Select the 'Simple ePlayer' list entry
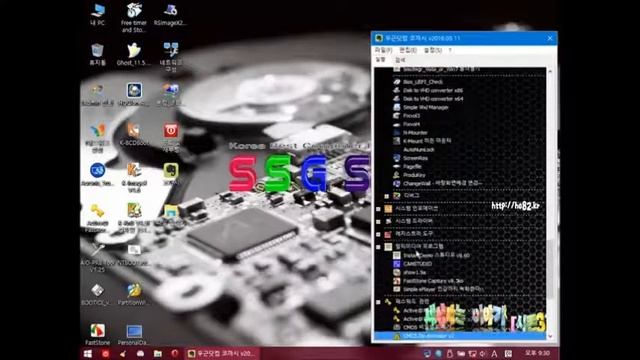 click(443, 289)
